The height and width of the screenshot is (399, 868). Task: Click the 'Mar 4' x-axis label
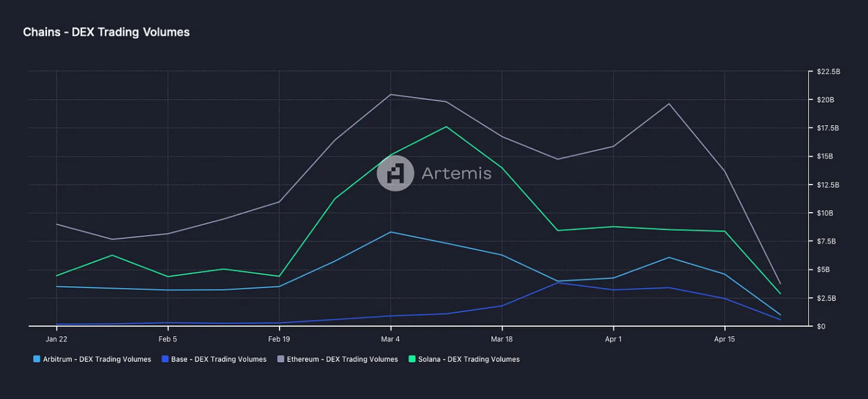click(x=390, y=339)
